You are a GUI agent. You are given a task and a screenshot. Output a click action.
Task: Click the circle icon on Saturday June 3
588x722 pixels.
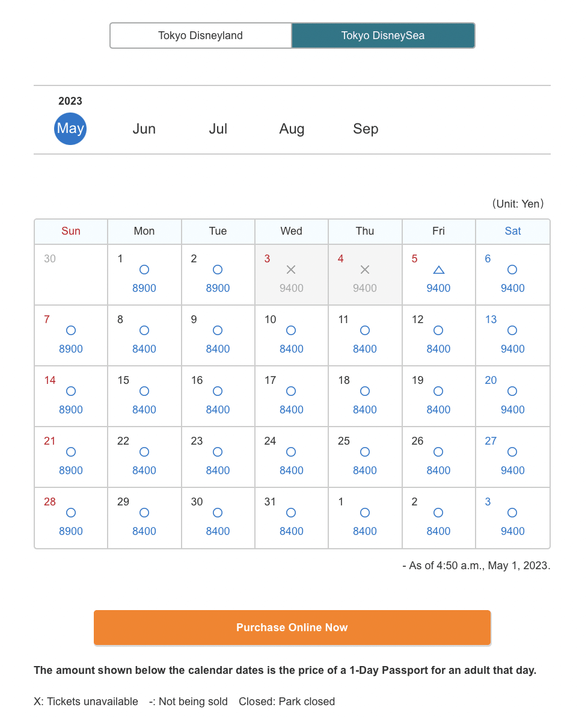[x=512, y=513]
